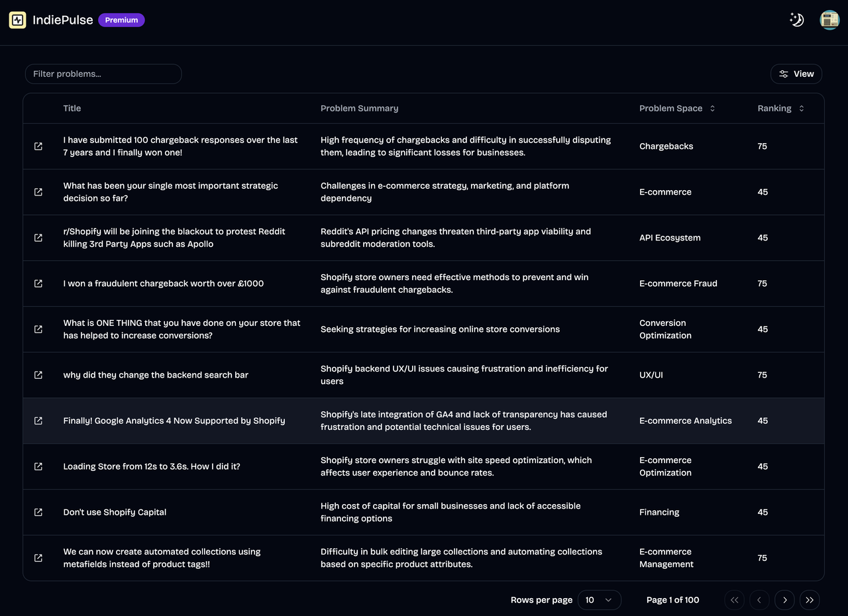The height and width of the screenshot is (616, 848).
Task: Sort by Problem Space column
Action: pyautogui.click(x=677, y=109)
